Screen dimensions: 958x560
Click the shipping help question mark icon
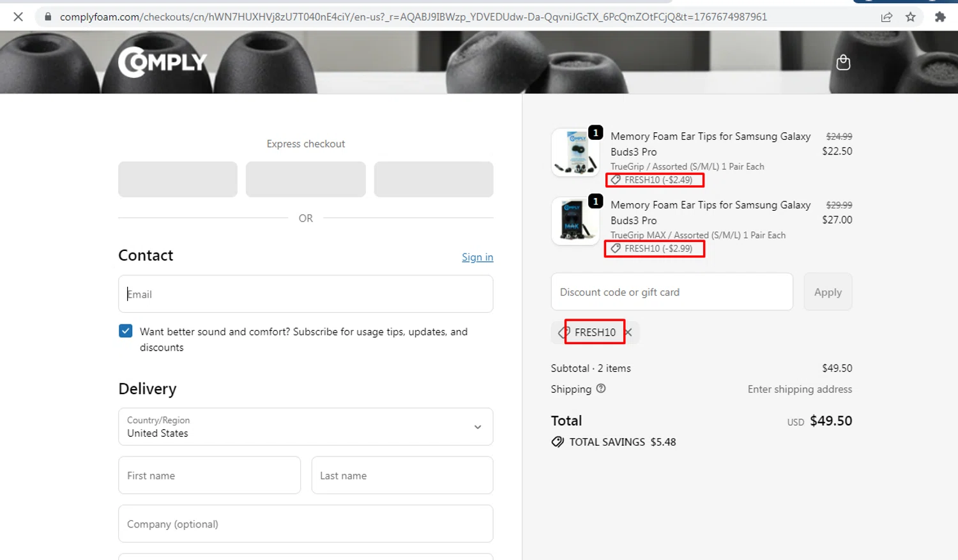coord(601,388)
